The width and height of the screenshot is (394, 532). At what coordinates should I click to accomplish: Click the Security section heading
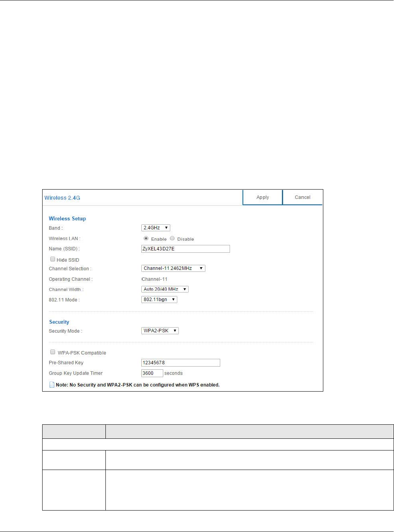(x=59, y=322)
